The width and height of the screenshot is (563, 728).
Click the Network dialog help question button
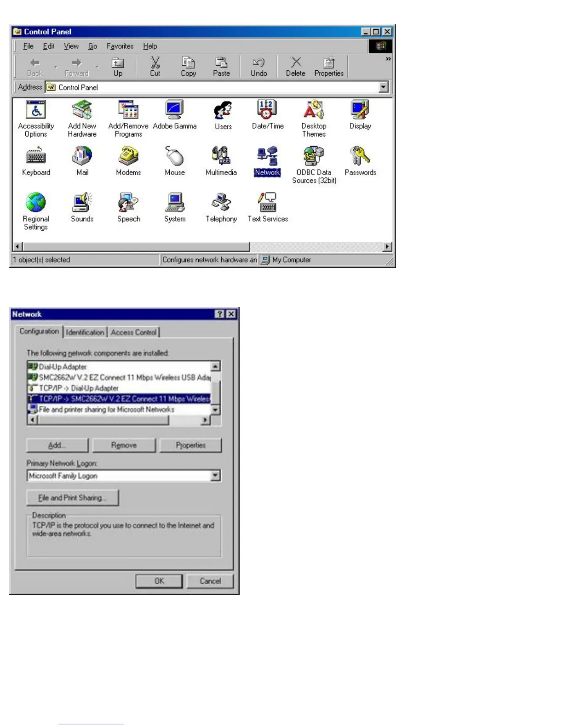(x=220, y=314)
